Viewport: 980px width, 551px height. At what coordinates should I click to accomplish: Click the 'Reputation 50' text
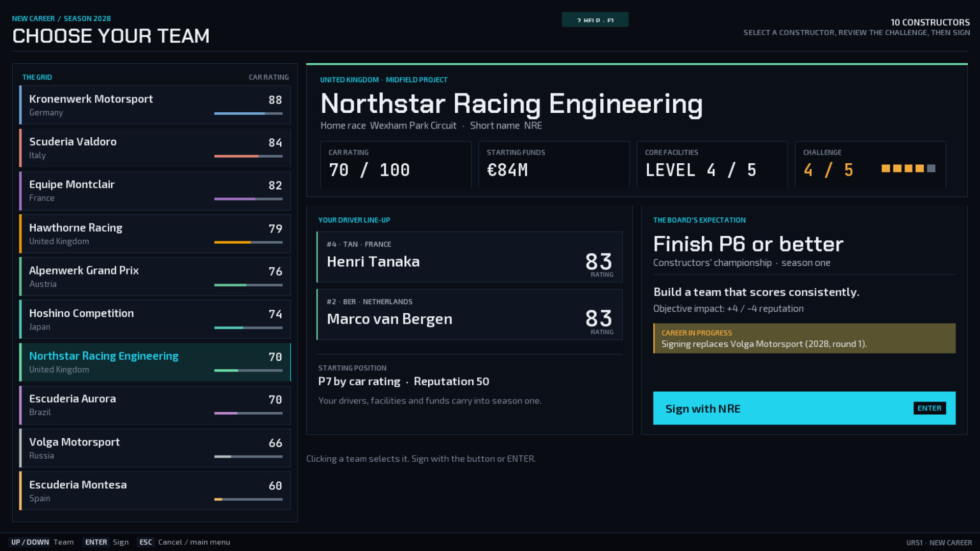[452, 382]
